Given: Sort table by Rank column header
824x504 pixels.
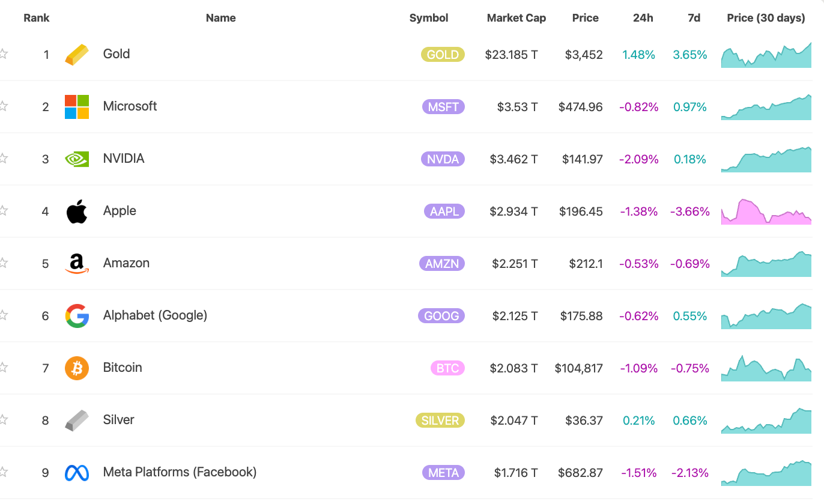Looking at the screenshot, I should click(x=37, y=18).
